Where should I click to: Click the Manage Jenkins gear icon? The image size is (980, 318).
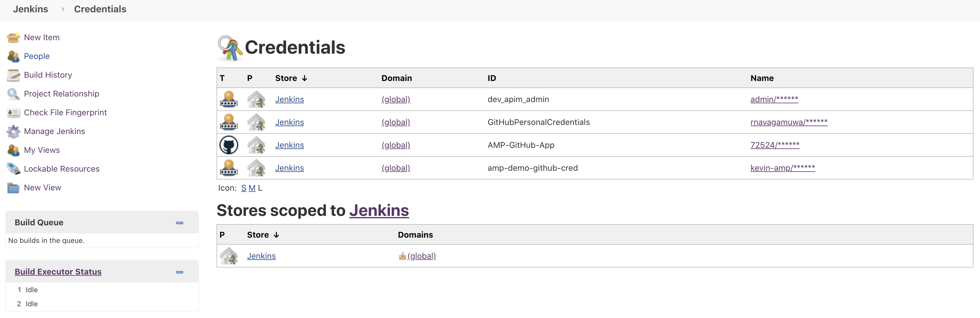click(13, 131)
